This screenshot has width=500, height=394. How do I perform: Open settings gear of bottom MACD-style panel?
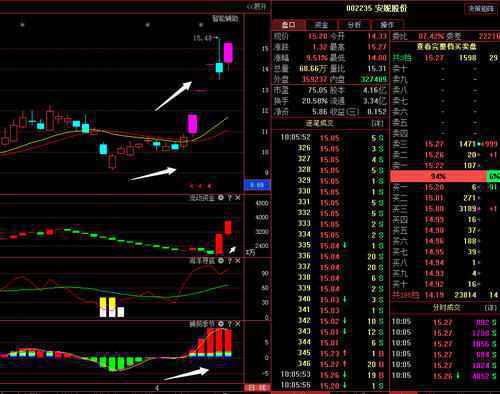click(x=221, y=324)
